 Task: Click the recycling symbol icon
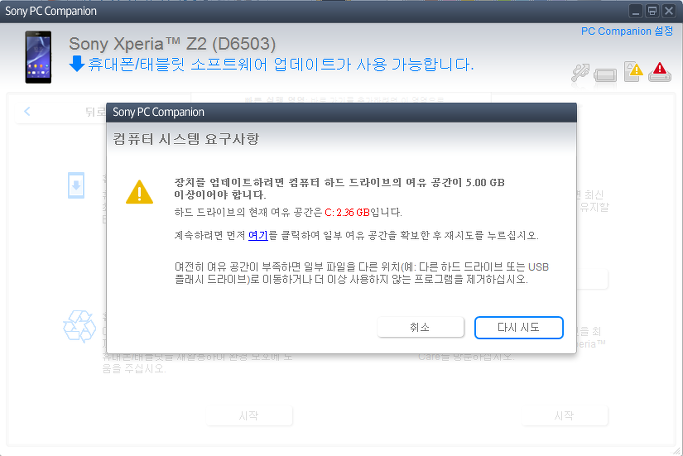80,326
